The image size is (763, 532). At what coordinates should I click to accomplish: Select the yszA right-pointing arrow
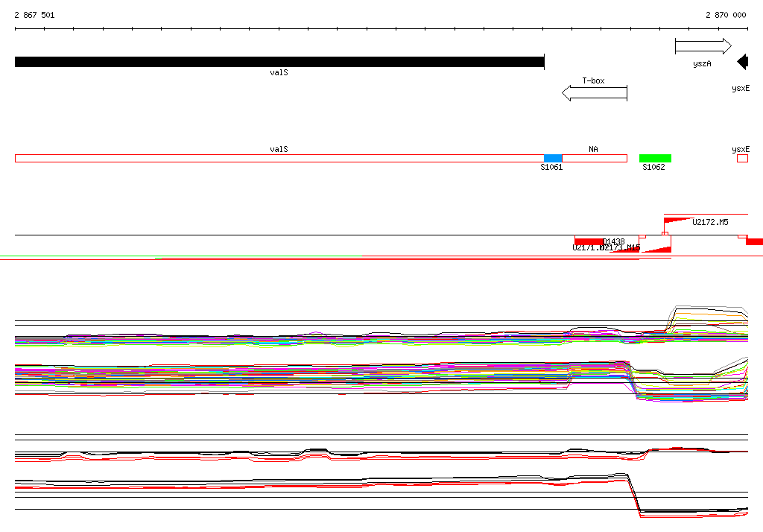tap(703, 46)
